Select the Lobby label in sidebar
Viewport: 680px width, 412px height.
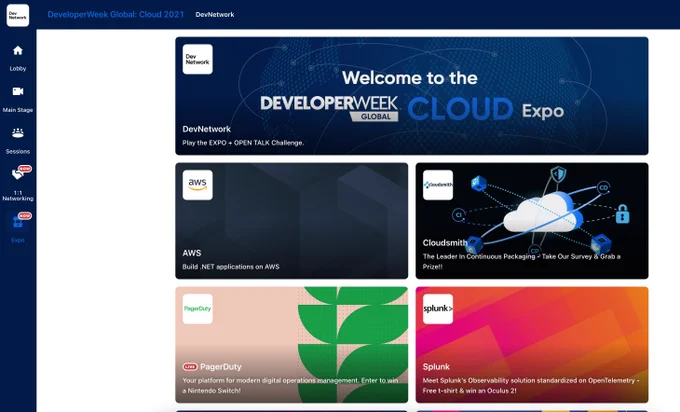(x=18, y=69)
